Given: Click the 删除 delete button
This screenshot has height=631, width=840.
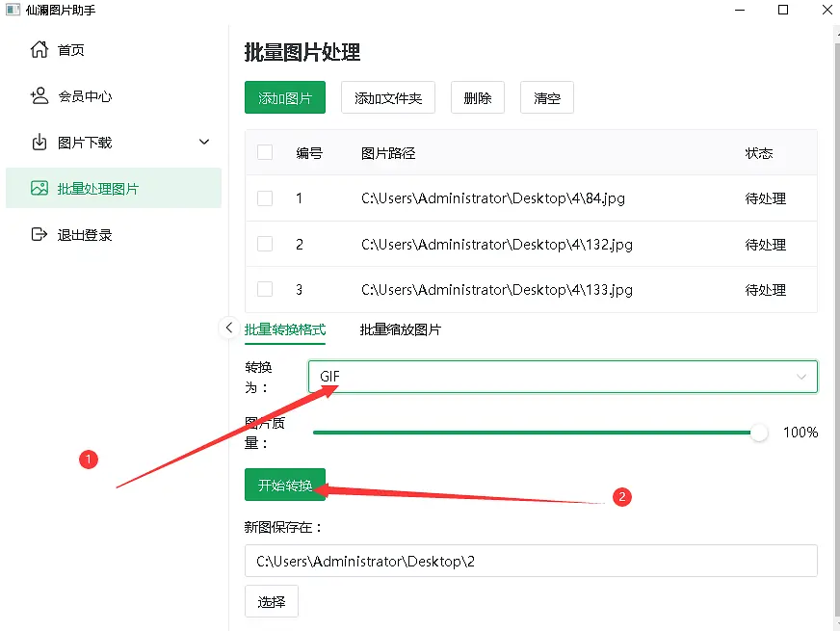Looking at the screenshot, I should tap(477, 97).
